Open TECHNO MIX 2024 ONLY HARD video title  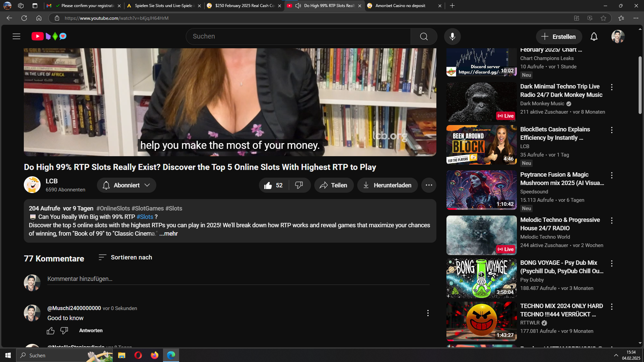(x=561, y=310)
